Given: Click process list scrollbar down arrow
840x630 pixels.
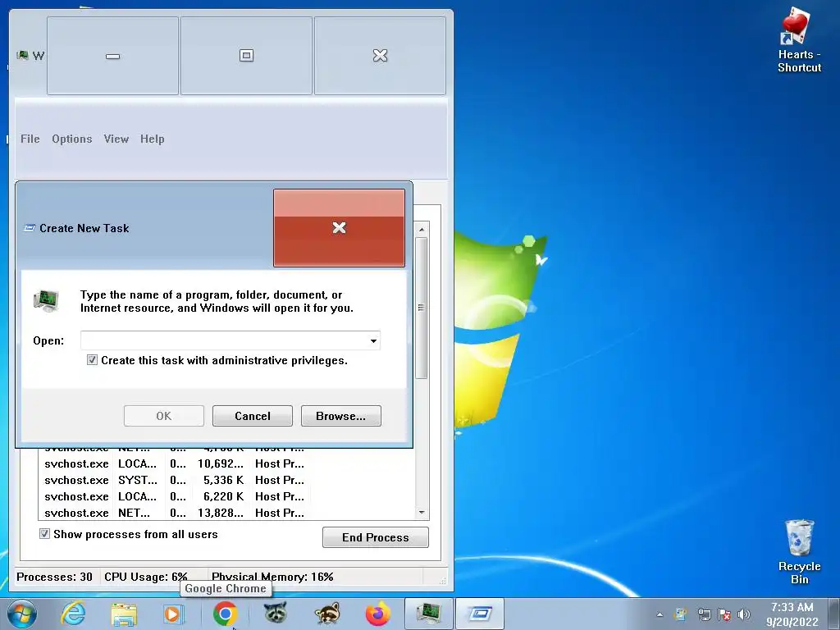Looking at the screenshot, I should click(x=422, y=513).
